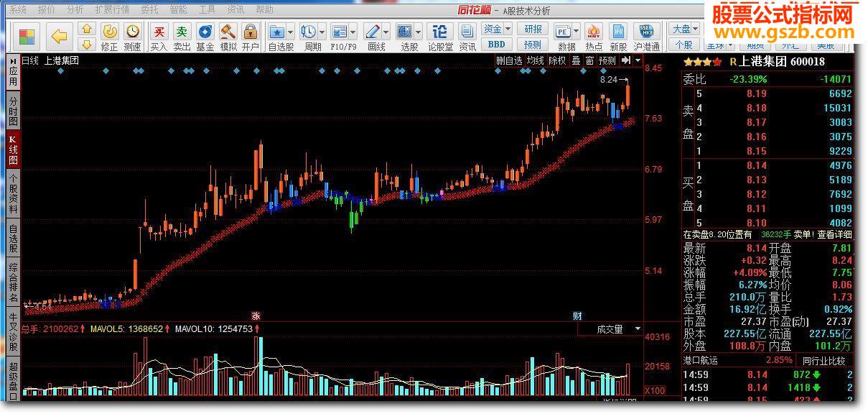Run the 测速 speed test
Viewport: 868px width, 414px height.
coord(133,37)
